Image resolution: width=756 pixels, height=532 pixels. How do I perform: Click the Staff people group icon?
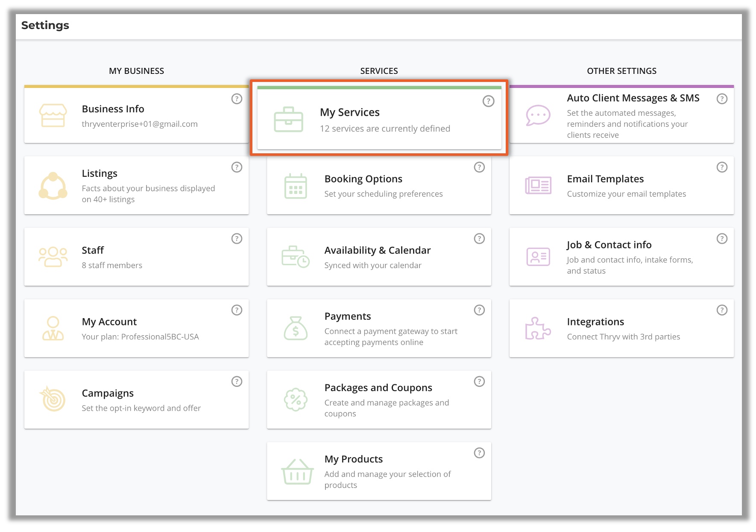point(53,257)
